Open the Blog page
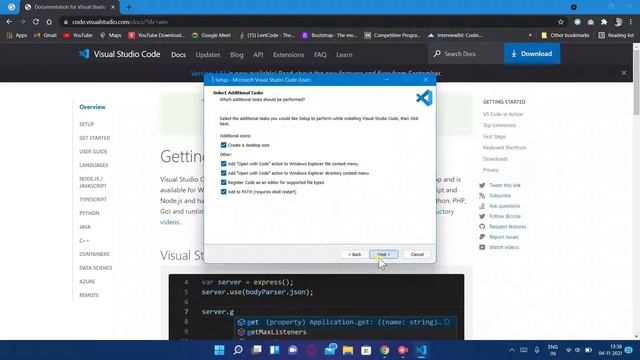This screenshot has width=640, height=360. click(x=236, y=55)
